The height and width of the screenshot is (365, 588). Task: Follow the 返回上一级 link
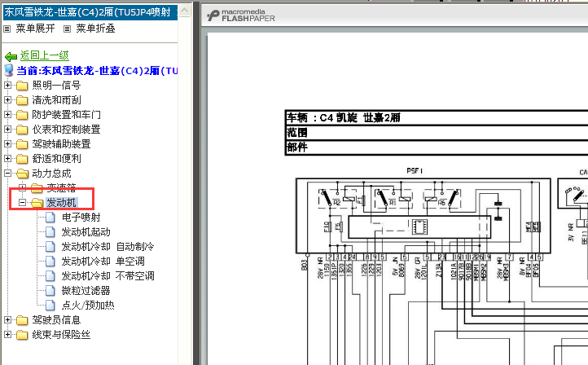coord(44,55)
